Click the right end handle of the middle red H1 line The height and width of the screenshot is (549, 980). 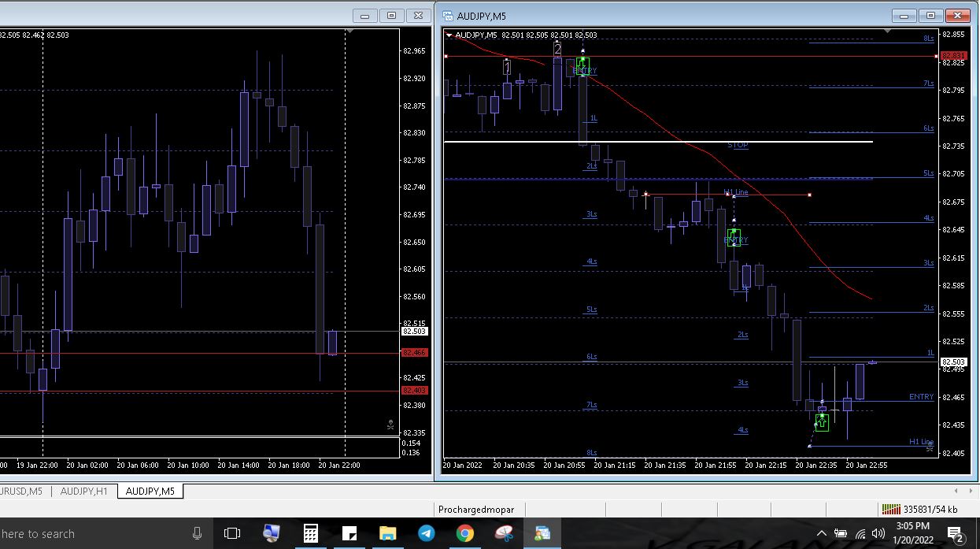(809, 195)
